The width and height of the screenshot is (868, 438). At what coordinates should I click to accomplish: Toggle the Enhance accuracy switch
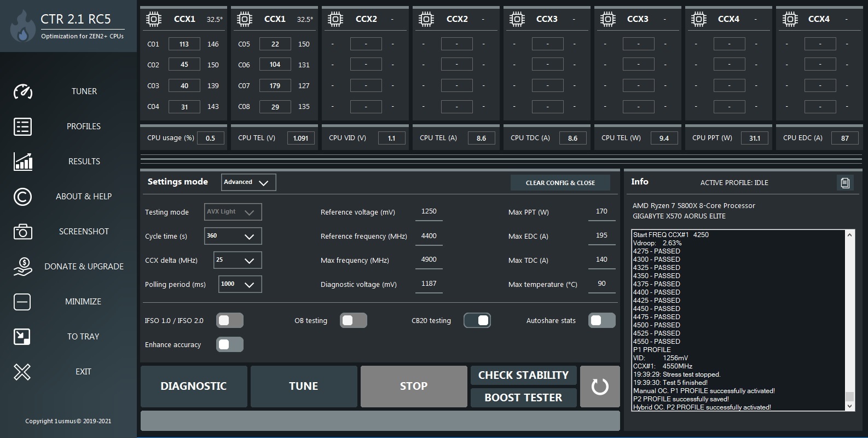point(230,345)
